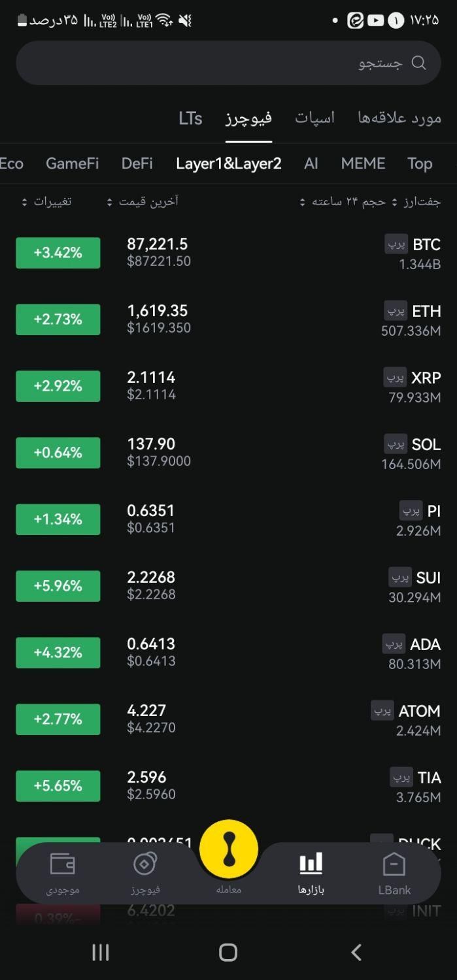This screenshot has height=980, width=457.
Task: Tap the Android back arrow
Action: tap(356, 953)
